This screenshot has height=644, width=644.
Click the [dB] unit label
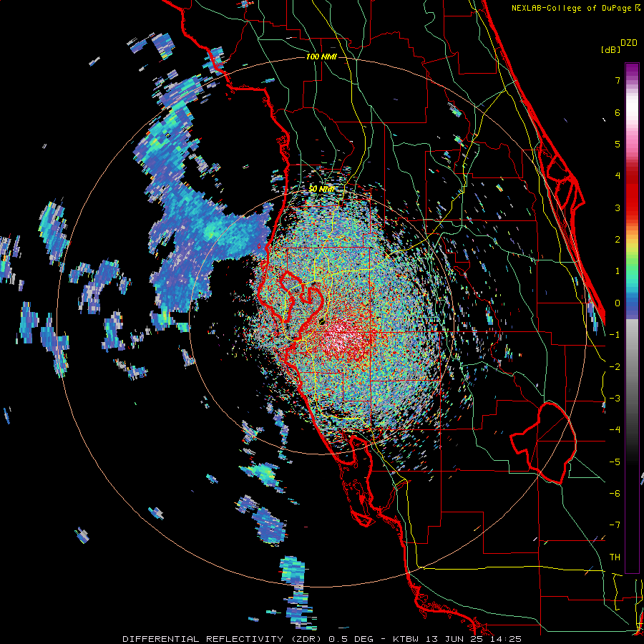[x=610, y=49]
